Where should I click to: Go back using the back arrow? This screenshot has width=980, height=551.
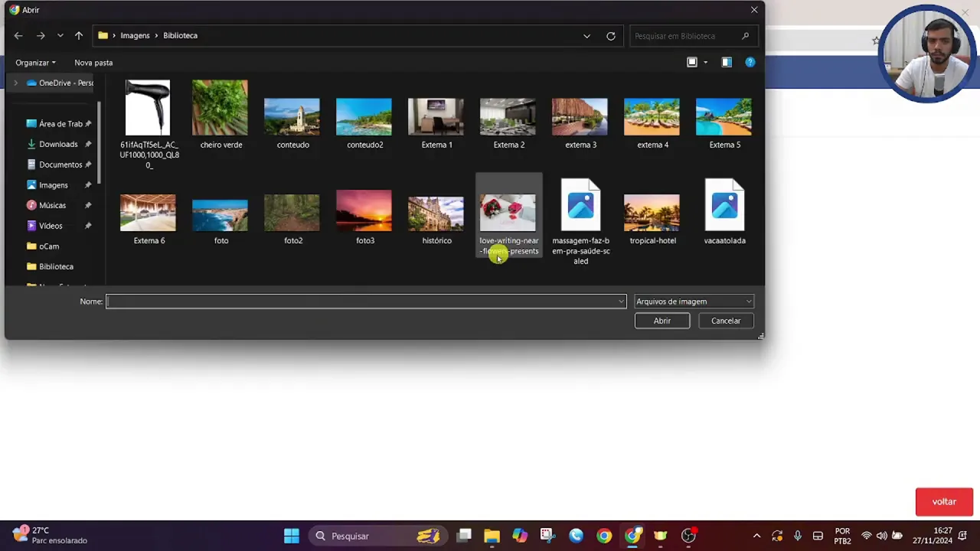tap(18, 36)
